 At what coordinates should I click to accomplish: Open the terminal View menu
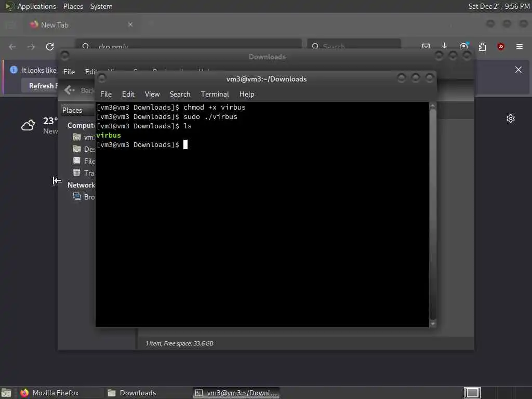152,95
